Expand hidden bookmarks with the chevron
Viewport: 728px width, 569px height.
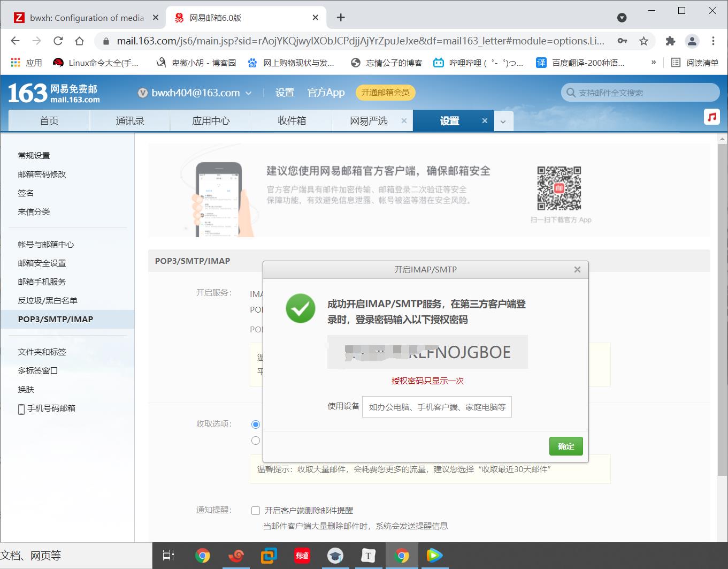(x=653, y=63)
